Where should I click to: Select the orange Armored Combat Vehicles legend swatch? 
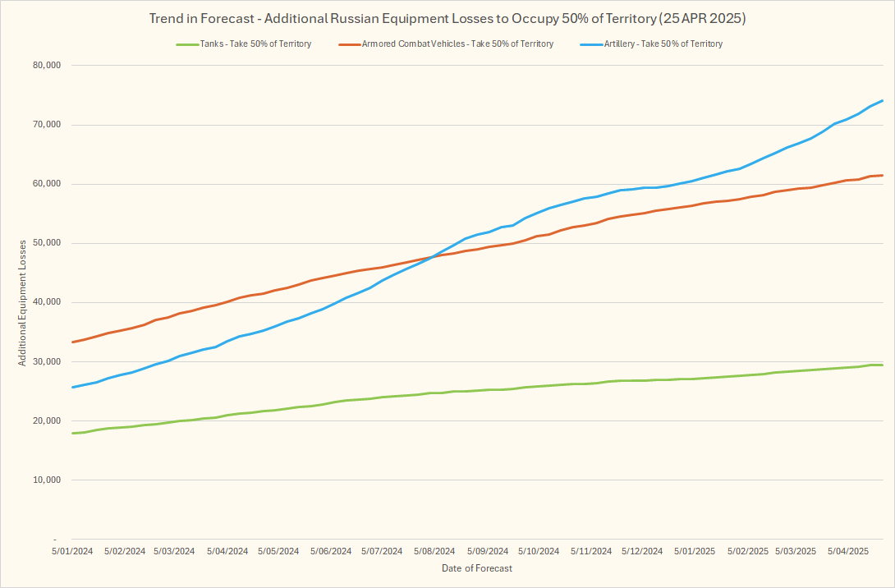pyautogui.click(x=348, y=44)
